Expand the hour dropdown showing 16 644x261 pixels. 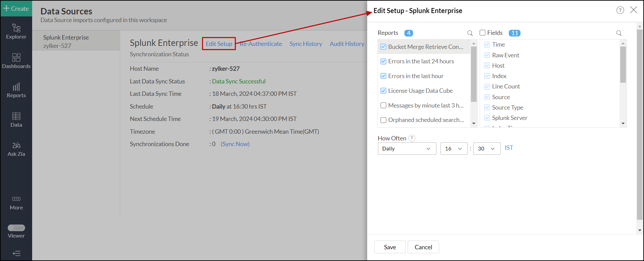point(454,149)
